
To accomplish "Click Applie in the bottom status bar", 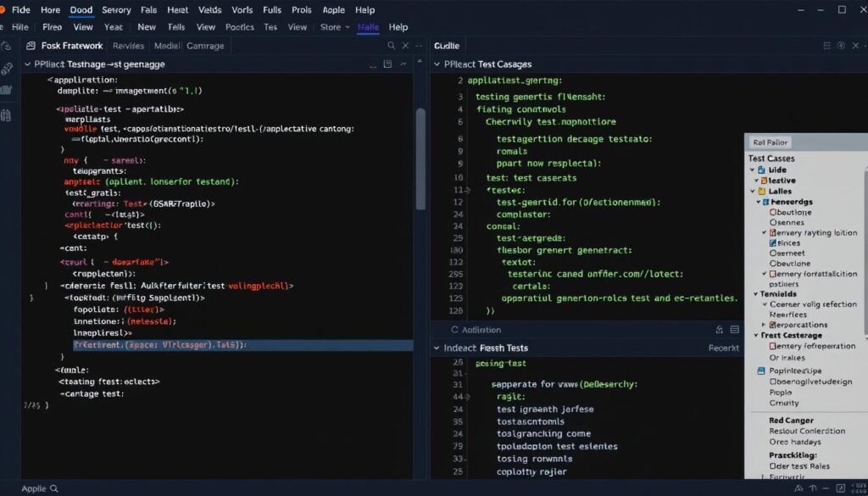I will point(34,489).
